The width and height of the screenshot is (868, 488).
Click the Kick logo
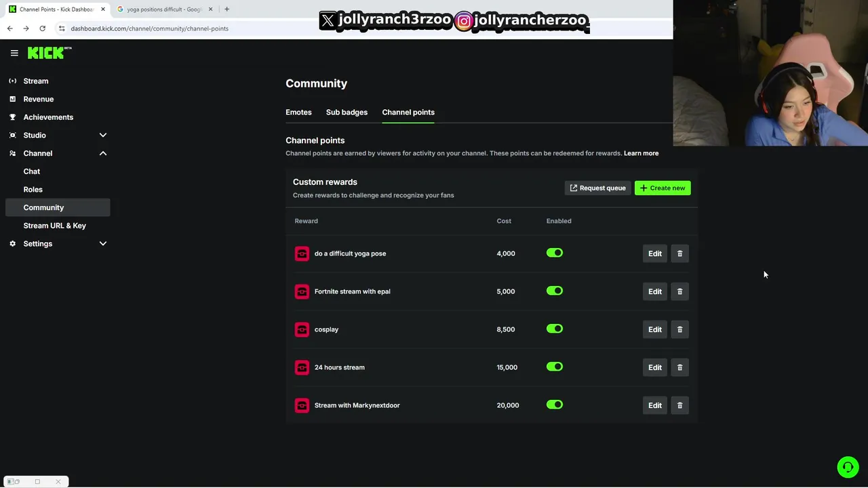50,53
